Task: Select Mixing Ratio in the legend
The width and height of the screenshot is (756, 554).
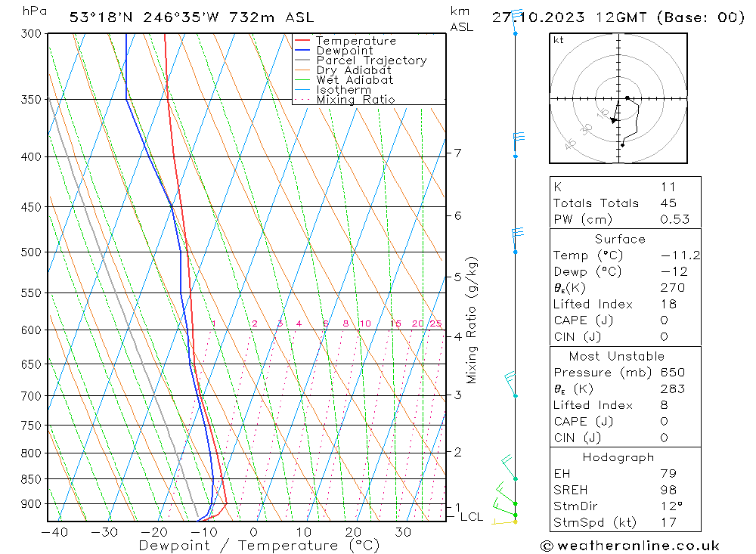Action: 355,100
